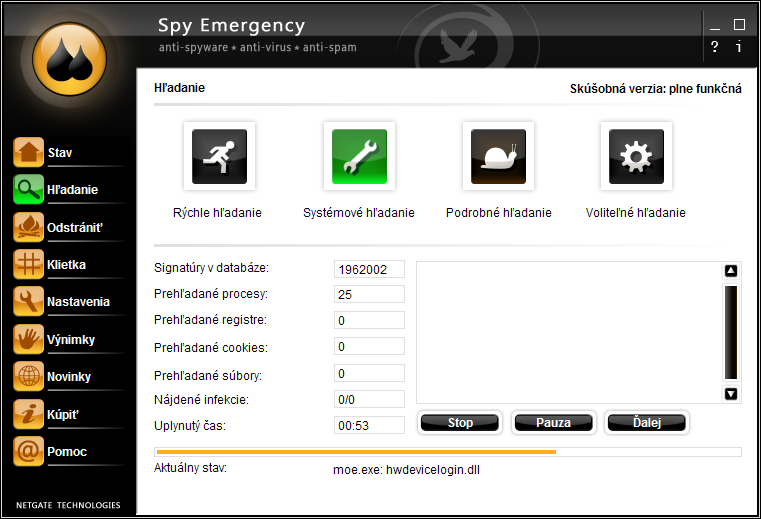The image size is (761, 519).
Task: Select the Systémové hľadanie wrench icon
Action: point(358,157)
